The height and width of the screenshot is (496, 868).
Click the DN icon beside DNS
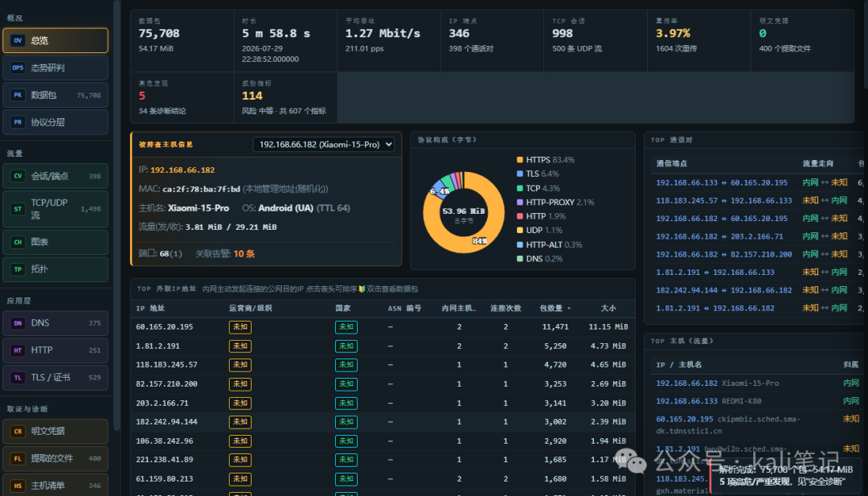click(18, 322)
